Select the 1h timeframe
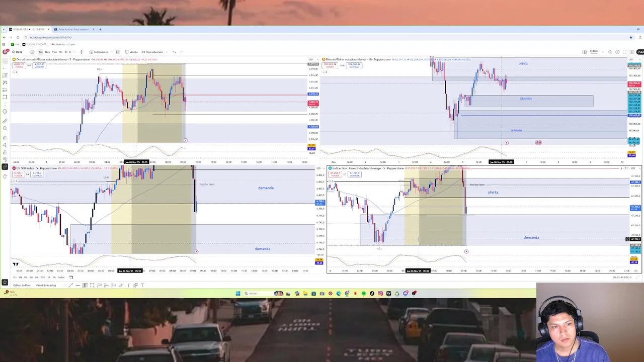 point(60,52)
